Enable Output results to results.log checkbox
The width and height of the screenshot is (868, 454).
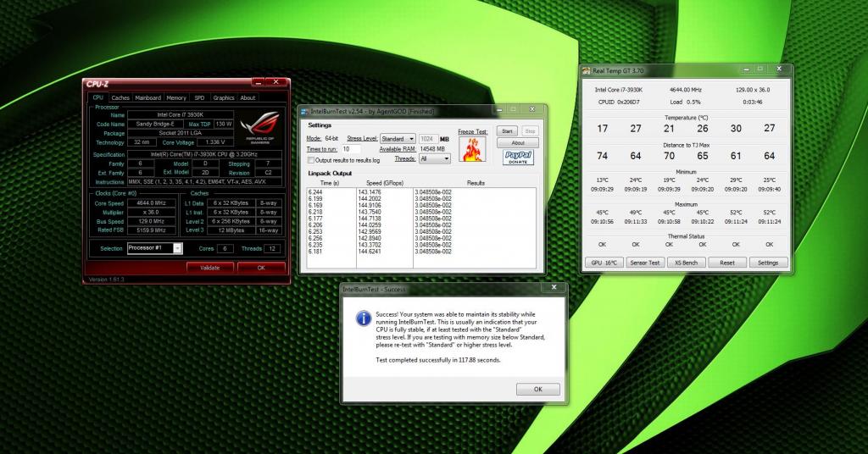[310, 160]
